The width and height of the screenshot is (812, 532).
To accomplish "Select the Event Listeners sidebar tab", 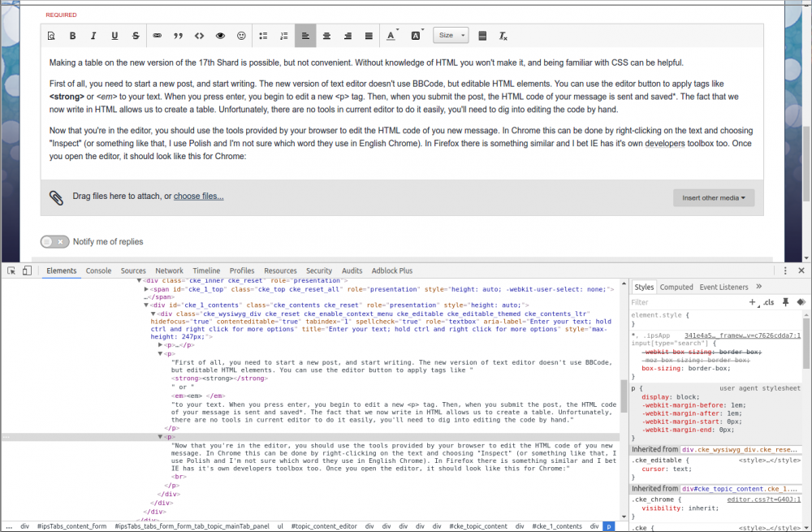I will point(724,287).
